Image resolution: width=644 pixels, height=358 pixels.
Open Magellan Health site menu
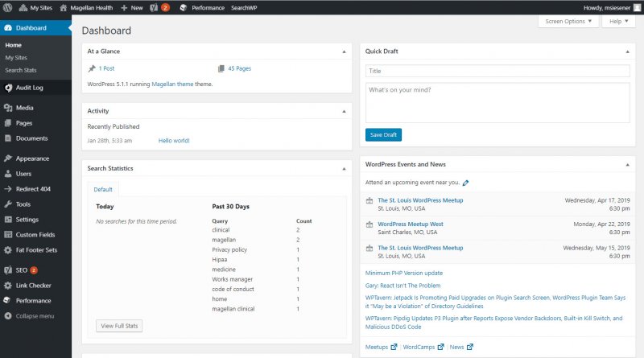point(86,7)
